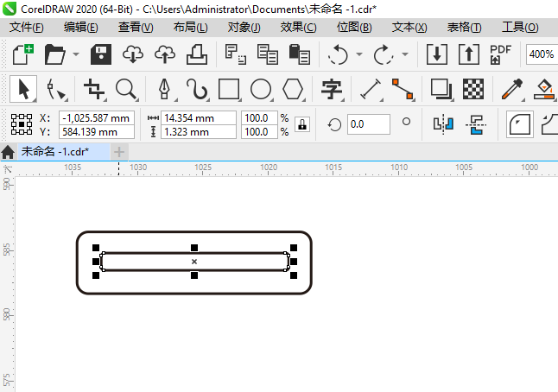This screenshot has height=392, width=558.
Task: Click the object width field
Action: coord(199,118)
